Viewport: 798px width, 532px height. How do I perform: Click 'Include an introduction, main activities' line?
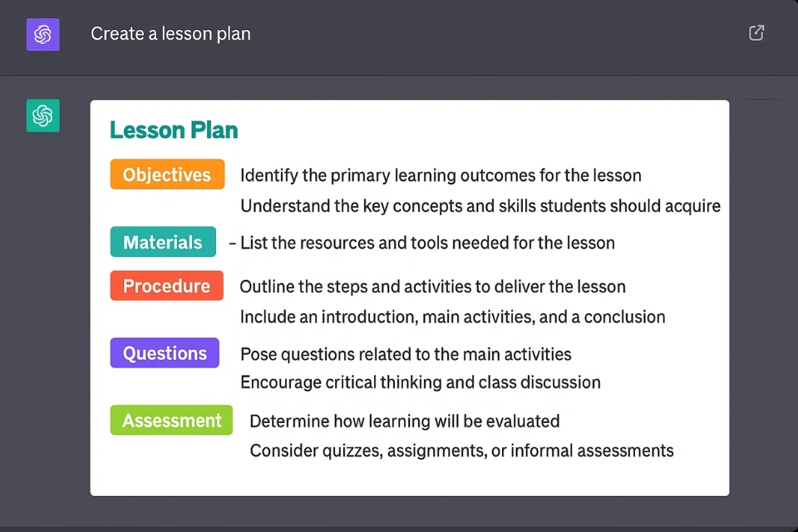pyautogui.click(x=452, y=317)
